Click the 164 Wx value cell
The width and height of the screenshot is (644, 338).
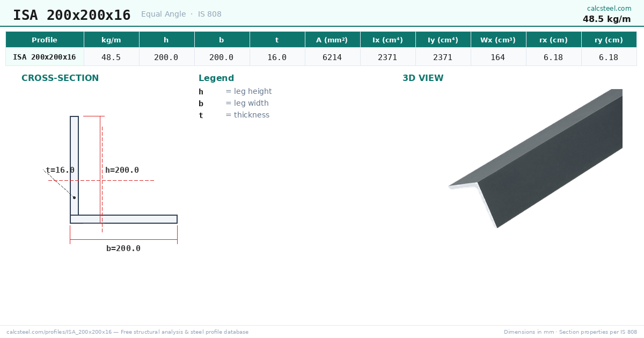[498, 57]
